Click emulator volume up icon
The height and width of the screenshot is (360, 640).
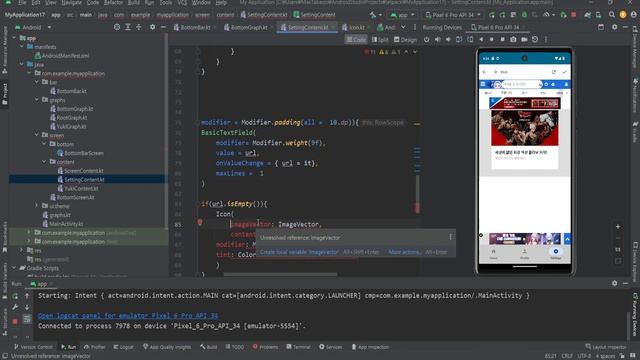tap(438, 40)
